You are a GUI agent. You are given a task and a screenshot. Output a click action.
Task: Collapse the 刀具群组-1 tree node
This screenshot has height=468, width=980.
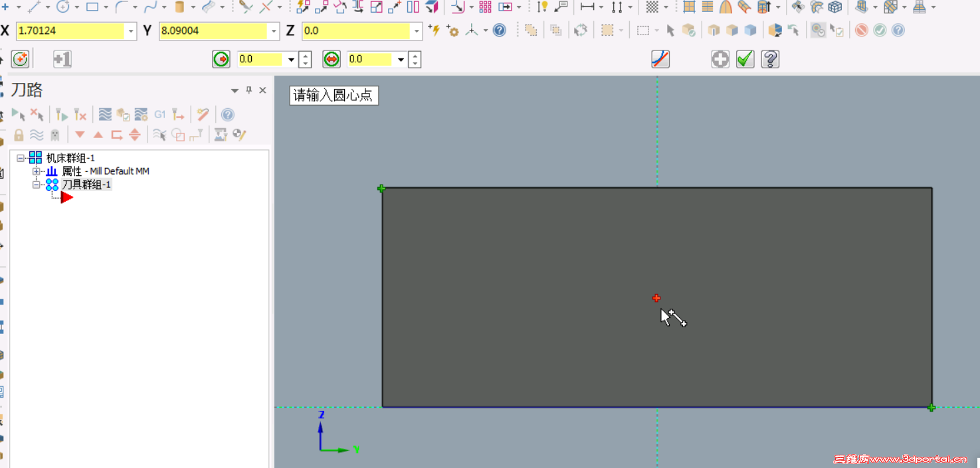(37, 185)
